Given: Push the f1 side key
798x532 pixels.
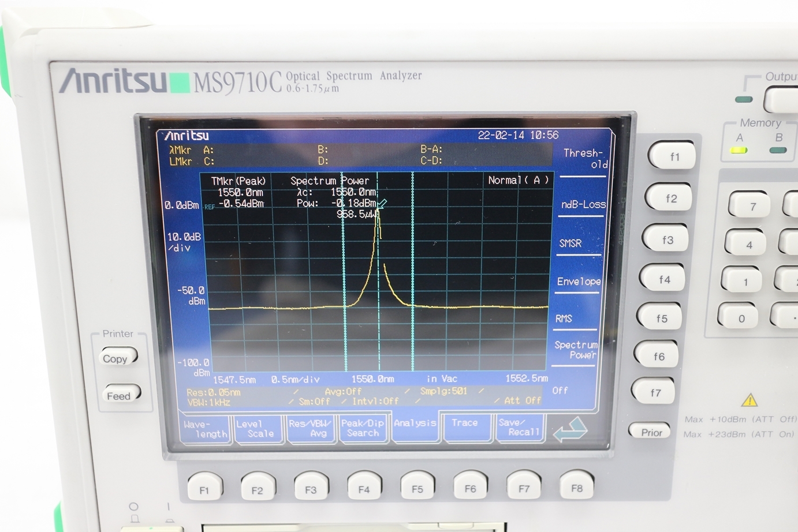Looking at the screenshot, I should click(x=673, y=156).
